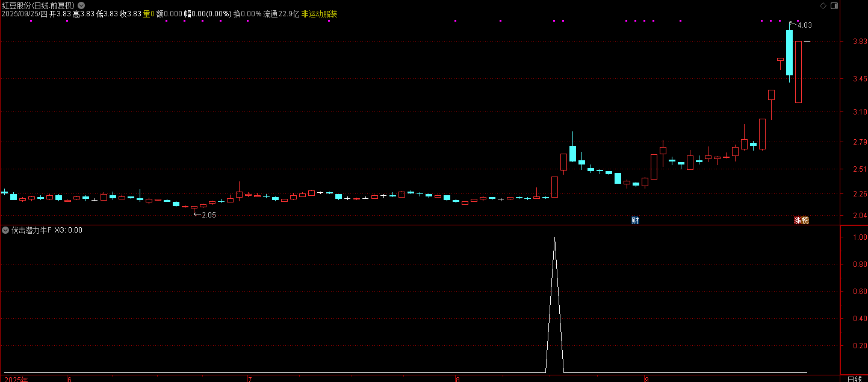Click the 非运动服装 sector link
The width and height of the screenshot is (868, 382).
tap(319, 14)
